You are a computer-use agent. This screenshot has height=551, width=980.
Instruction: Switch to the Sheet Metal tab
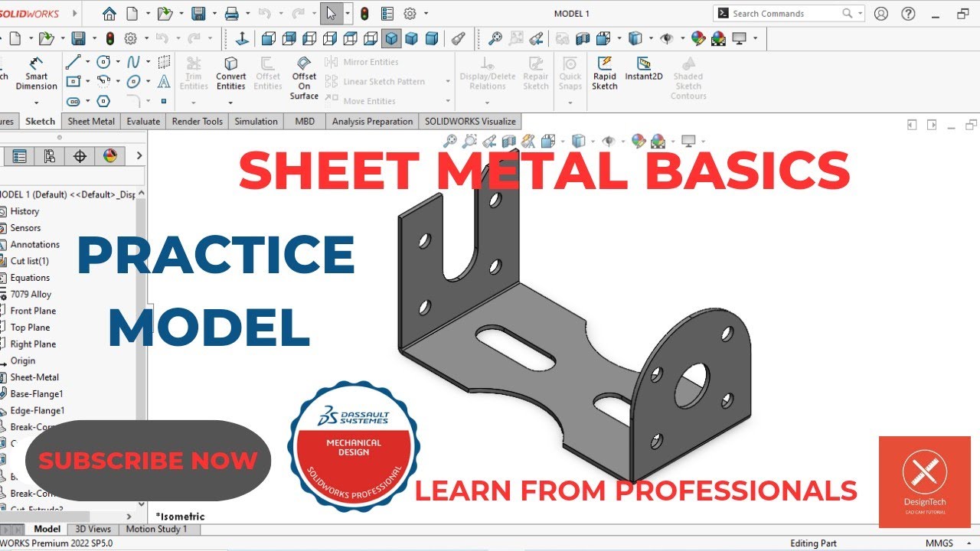[x=91, y=121]
